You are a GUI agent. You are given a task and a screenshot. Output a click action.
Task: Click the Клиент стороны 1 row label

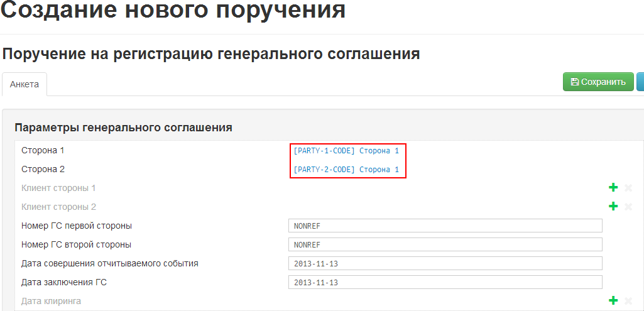coord(58,188)
